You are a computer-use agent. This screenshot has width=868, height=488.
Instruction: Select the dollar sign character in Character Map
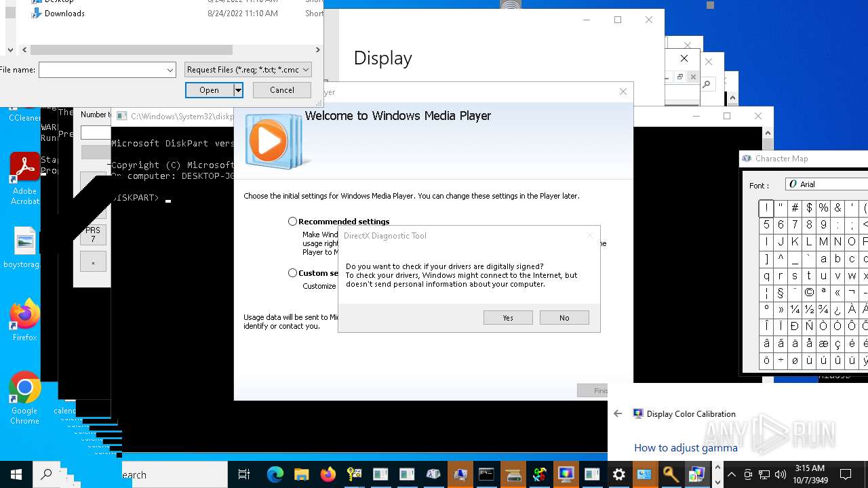pos(809,208)
